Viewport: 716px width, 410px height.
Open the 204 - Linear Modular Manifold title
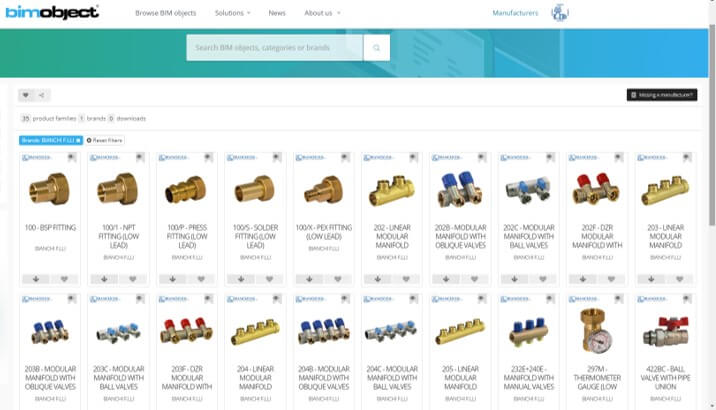pos(255,378)
